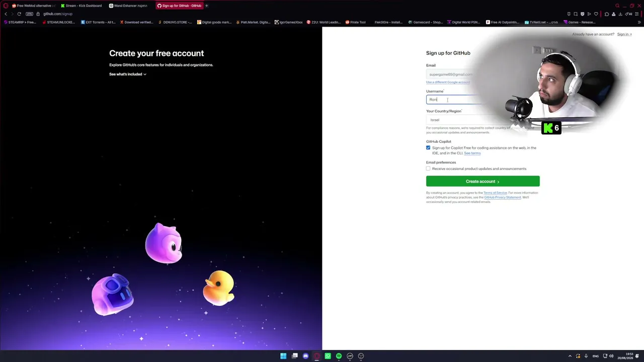Switch to Stream - Kick Dashboard tab
This screenshot has height=362, width=644.
coord(82,6)
